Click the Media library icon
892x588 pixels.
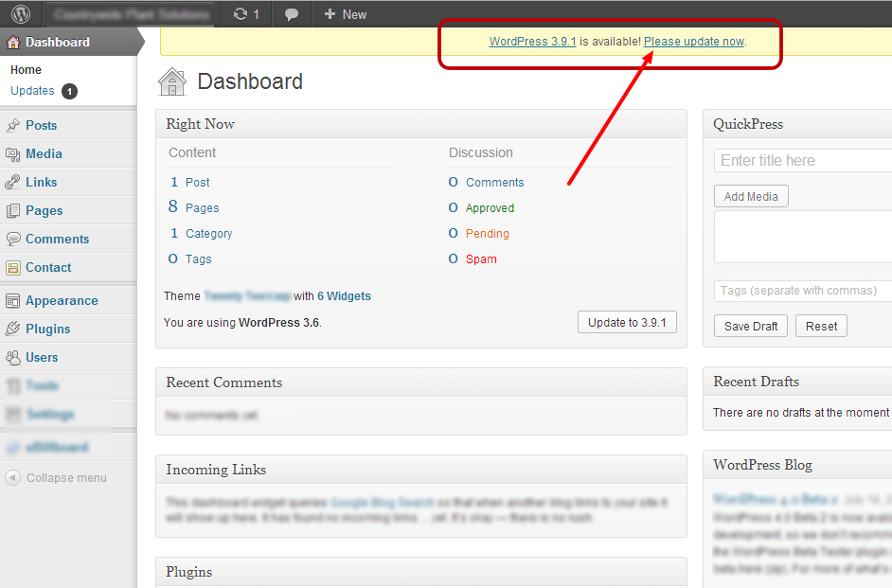[12, 153]
